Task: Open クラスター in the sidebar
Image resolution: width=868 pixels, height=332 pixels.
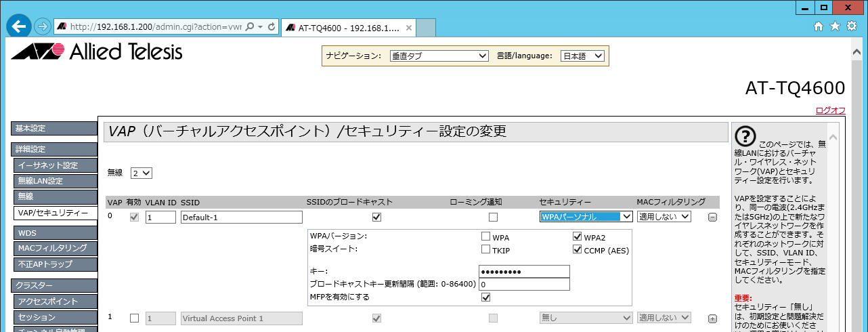Action: coord(54,286)
